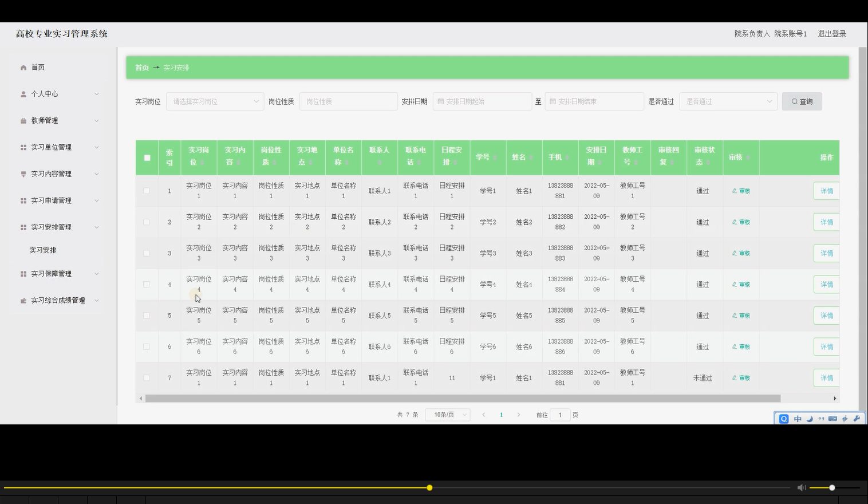Viewport: 868px width, 504px height.
Task: Go to the next page arrow
Action: [519, 415]
